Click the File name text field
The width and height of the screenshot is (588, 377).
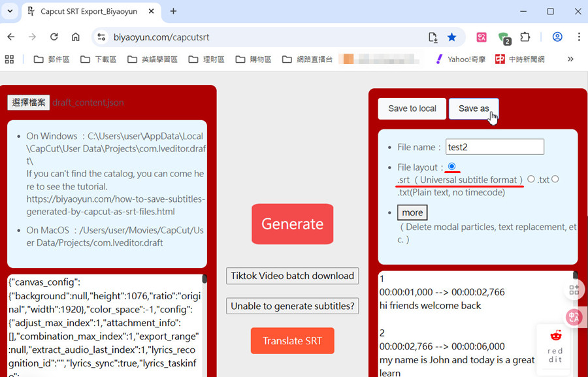(x=495, y=147)
